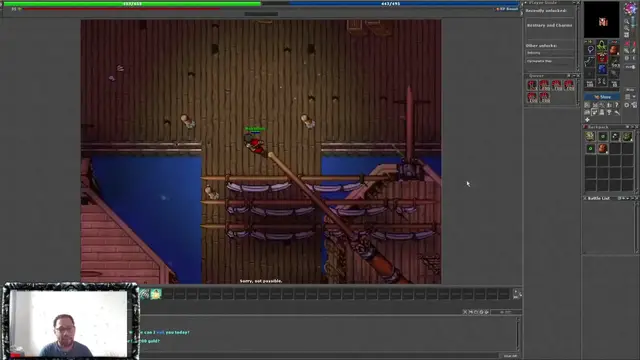Click the blue mana bar

[390, 4]
